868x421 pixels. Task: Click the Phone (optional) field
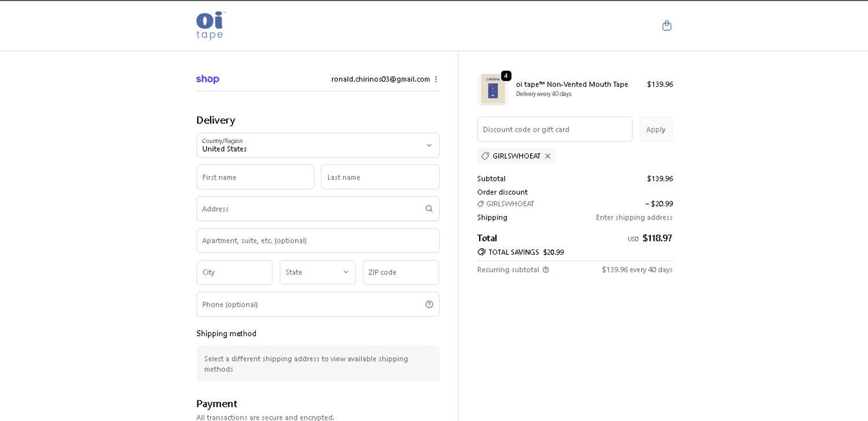318,304
